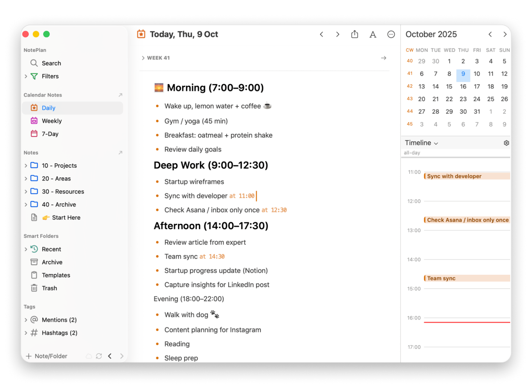Open Timeline settings with the gear icon
Viewport: 532px width, 392px height.
pos(506,143)
